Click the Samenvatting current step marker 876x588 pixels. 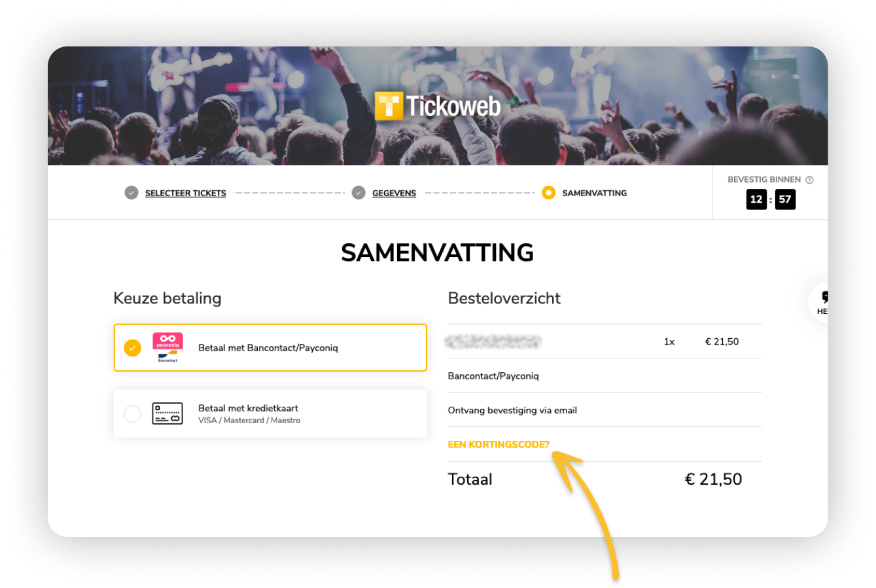pyautogui.click(x=548, y=193)
